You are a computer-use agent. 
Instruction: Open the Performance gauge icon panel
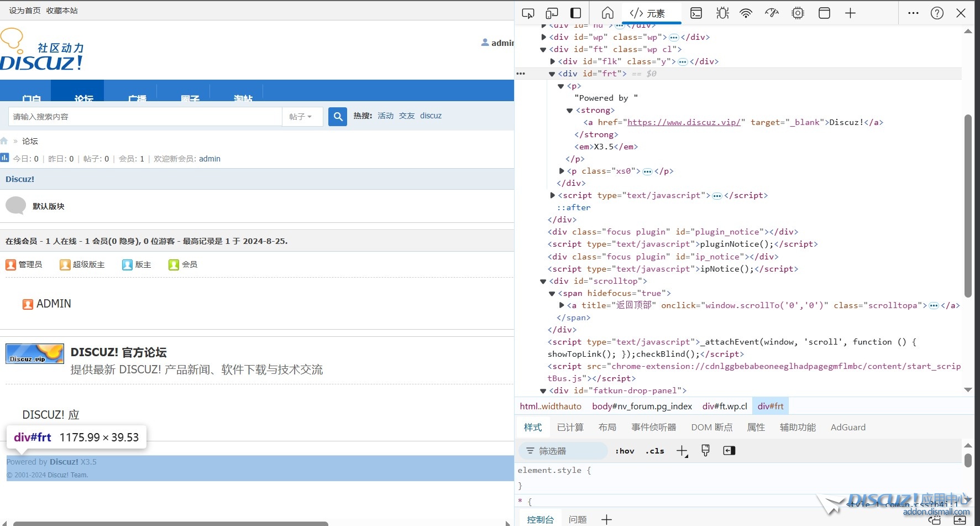[x=772, y=13]
